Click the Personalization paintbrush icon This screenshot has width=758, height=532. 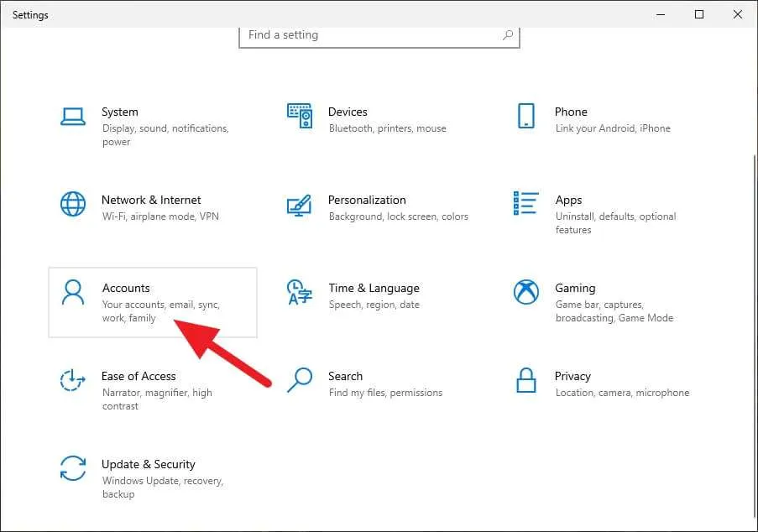click(299, 206)
